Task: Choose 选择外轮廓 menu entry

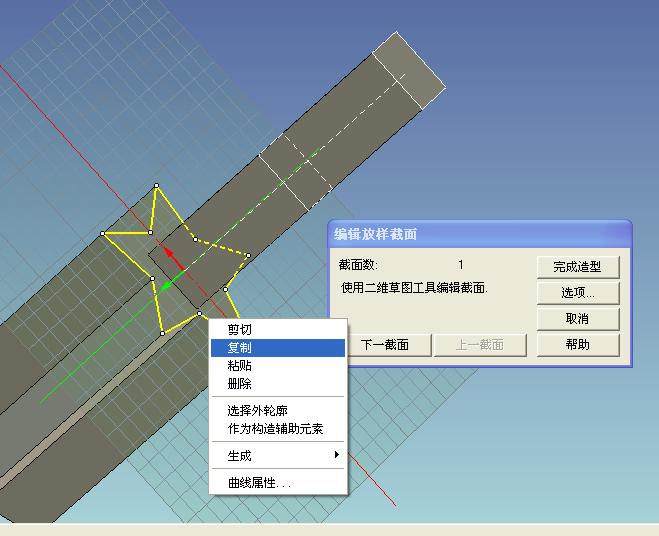Action: pyautogui.click(x=277, y=410)
